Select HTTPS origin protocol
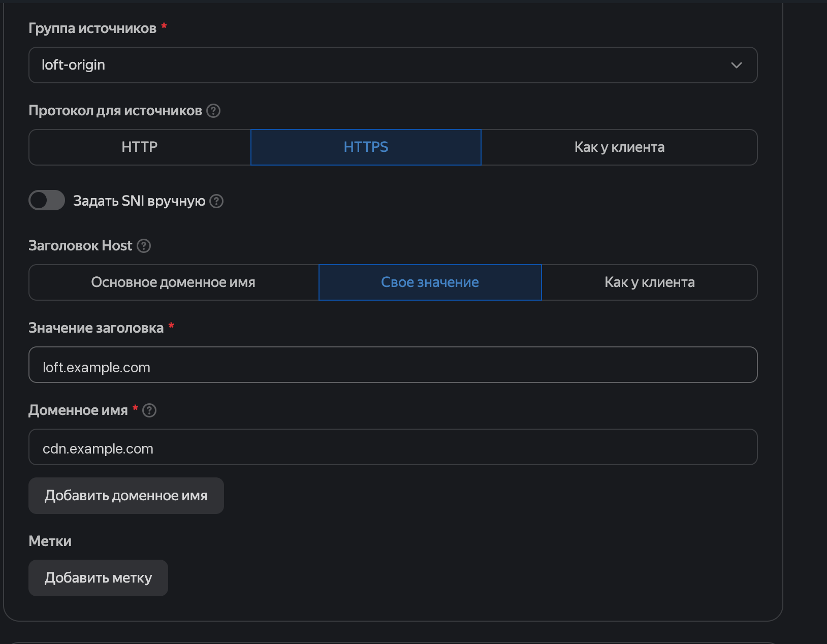 (366, 147)
